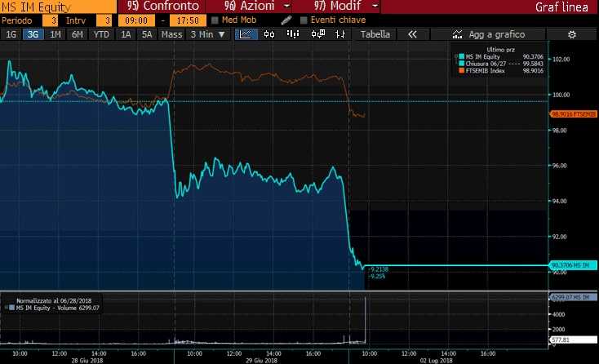599x364 pixels.
Task: Click the 577.81 volume axis label
Action: (574, 340)
